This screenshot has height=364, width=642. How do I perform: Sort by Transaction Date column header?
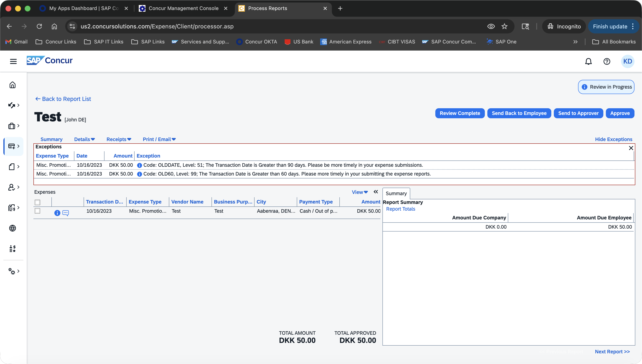coord(104,202)
